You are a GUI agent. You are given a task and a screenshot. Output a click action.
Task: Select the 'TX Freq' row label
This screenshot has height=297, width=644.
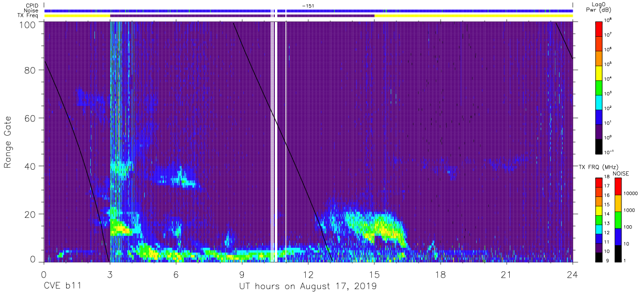[28, 16]
